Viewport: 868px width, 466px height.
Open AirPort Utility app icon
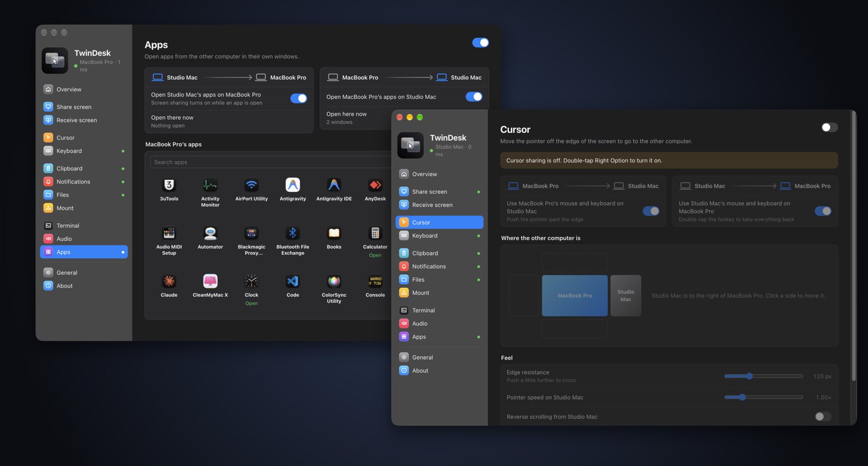coord(251,186)
